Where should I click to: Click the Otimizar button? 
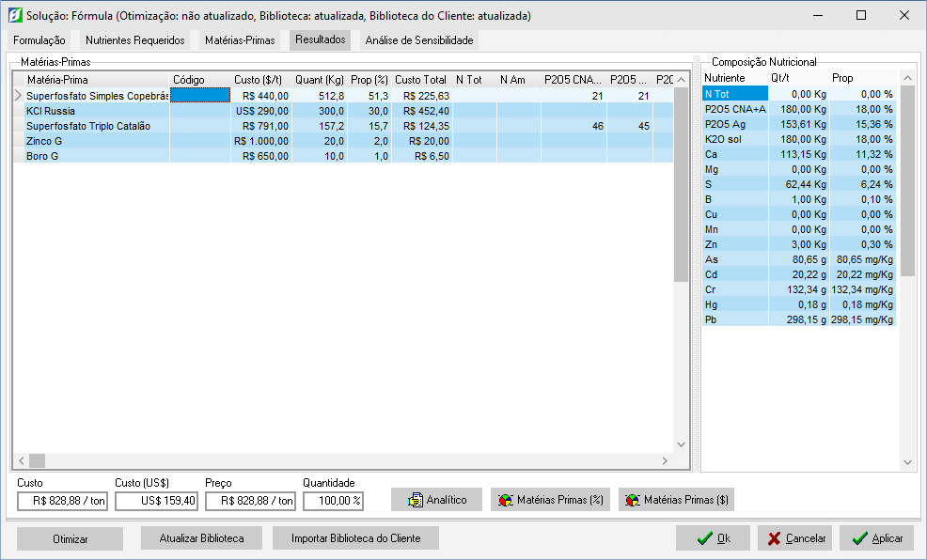coord(70,538)
